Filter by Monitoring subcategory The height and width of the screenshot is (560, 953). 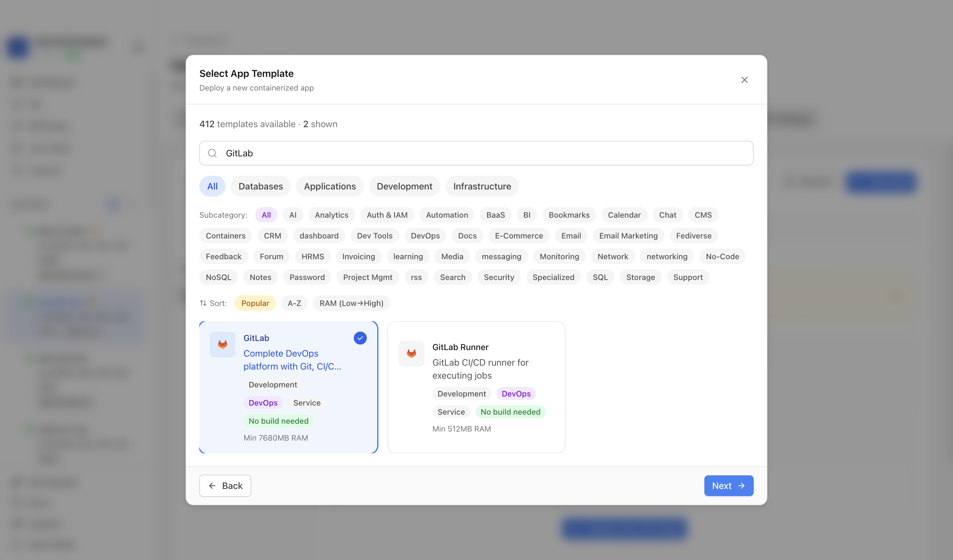559,256
